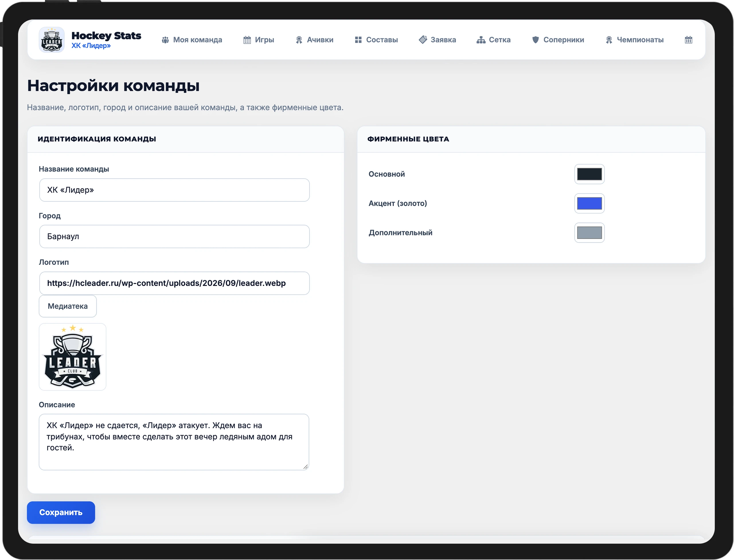Focus the Название команды input field
The image size is (734, 560).
point(174,190)
